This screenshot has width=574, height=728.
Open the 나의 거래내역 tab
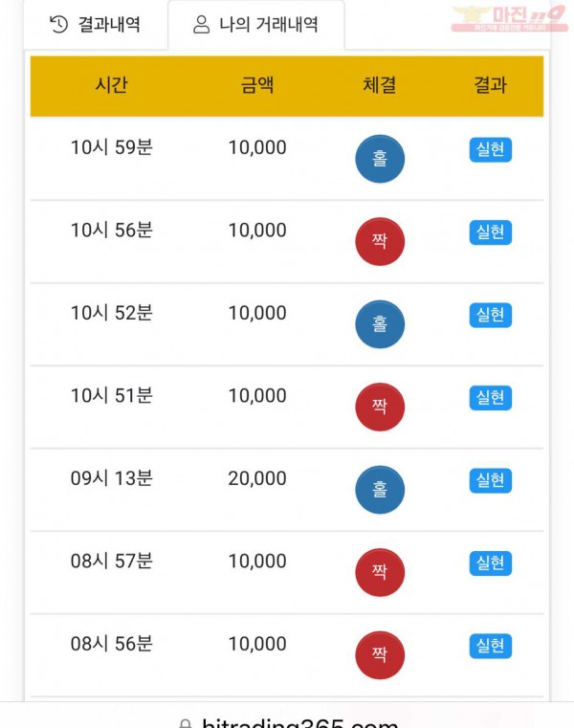[255, 25]
